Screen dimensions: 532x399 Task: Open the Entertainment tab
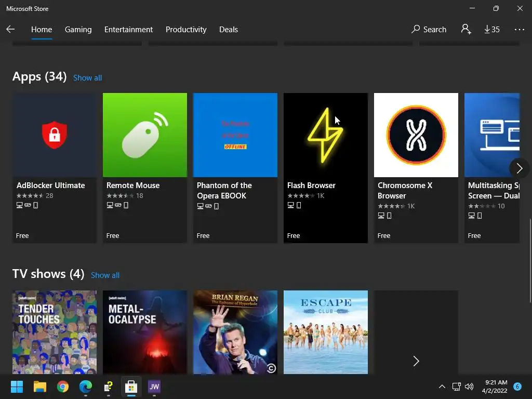point(129,30)
